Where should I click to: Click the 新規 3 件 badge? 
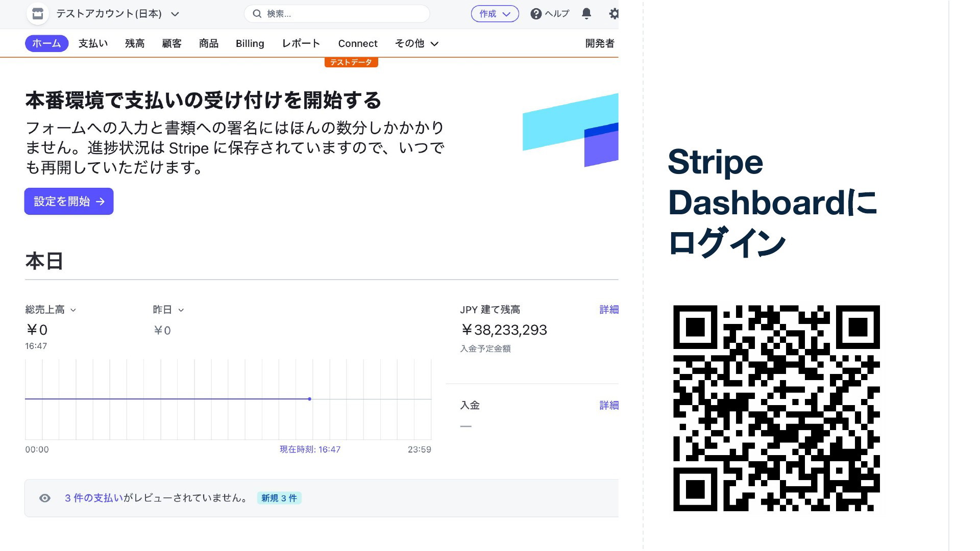click(x=279, y=498)
